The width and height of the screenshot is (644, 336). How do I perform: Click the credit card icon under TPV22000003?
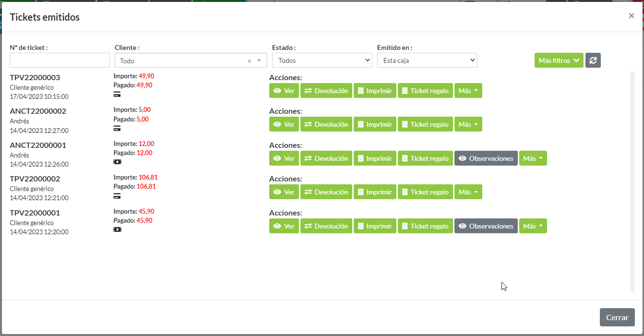point(117,95)
